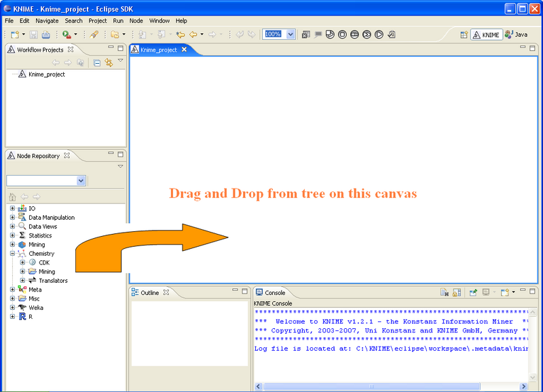Click the Open Perspective icon
This screenshot has height=392, width=543.
(x=464, y=35)
